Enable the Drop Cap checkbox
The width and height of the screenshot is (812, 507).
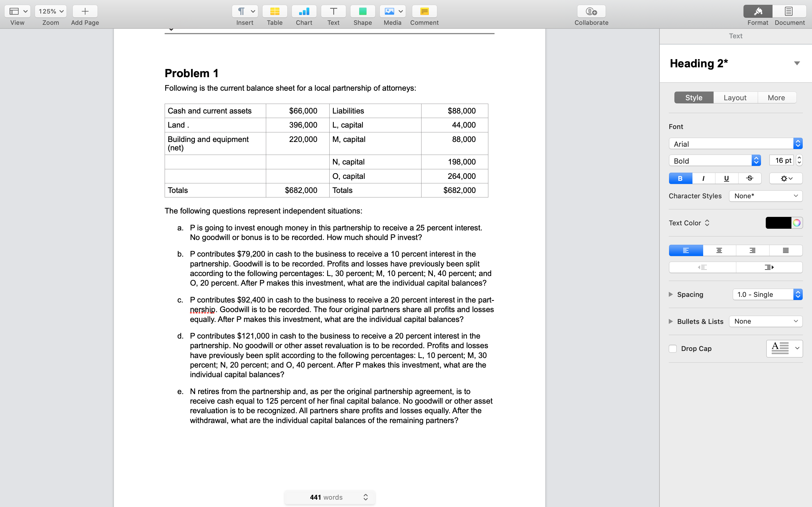point(673,349)
